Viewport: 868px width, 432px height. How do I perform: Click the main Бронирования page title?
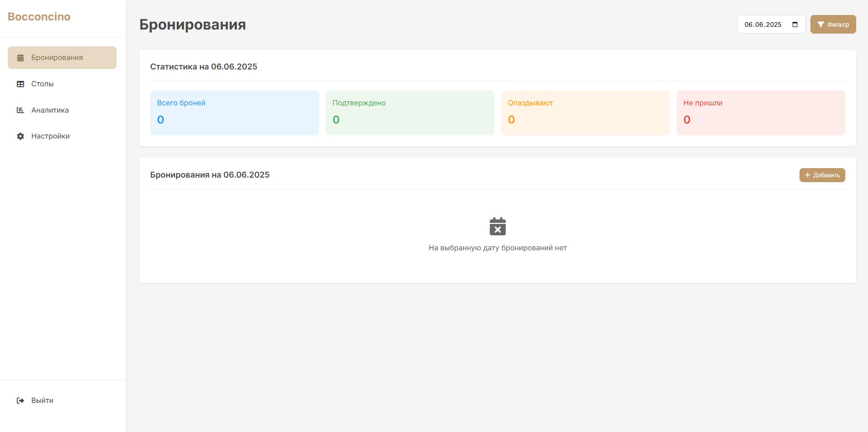[x=192, y=25]
